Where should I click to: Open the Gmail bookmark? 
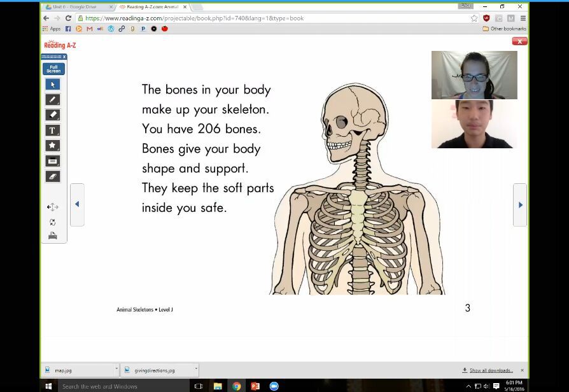tap(89, 29)
